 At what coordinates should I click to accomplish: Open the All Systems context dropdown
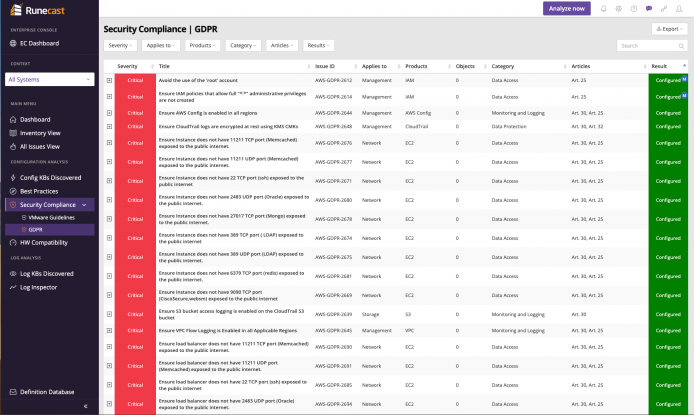pos(50,79)
